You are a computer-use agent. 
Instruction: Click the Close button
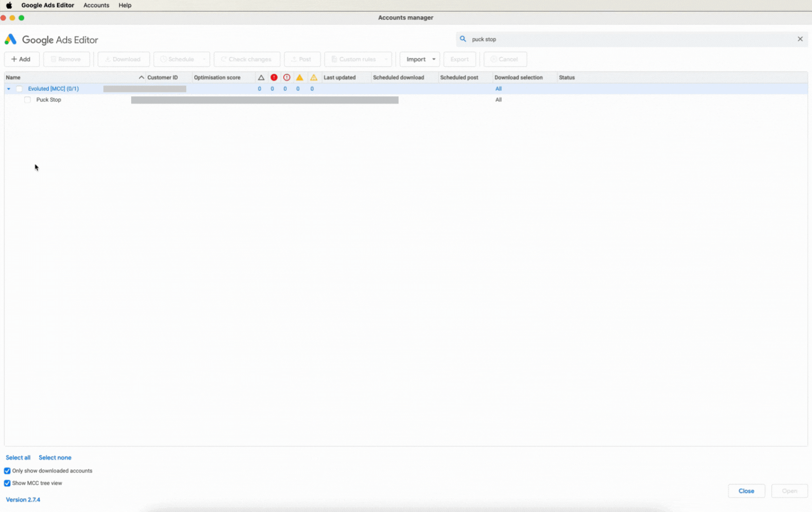pos(746,491)
